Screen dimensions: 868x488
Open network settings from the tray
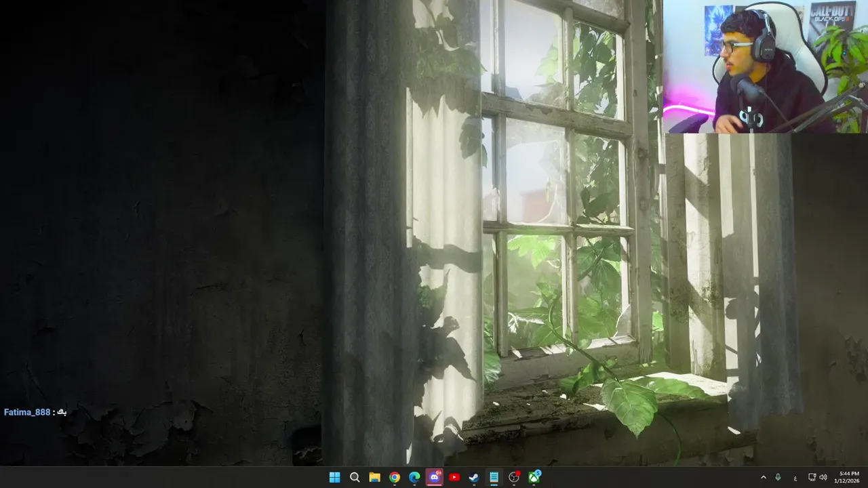click(812, 477)
